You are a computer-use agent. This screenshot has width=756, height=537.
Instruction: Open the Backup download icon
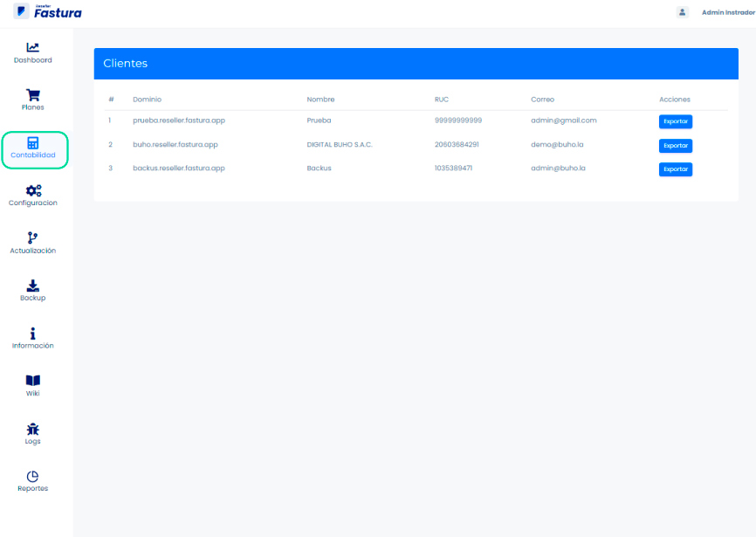click(33, 286)
